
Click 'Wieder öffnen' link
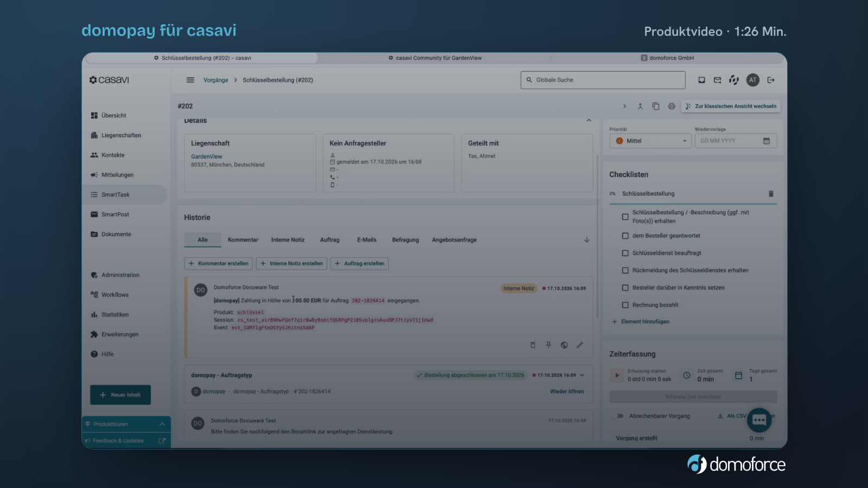pos(567,391)
